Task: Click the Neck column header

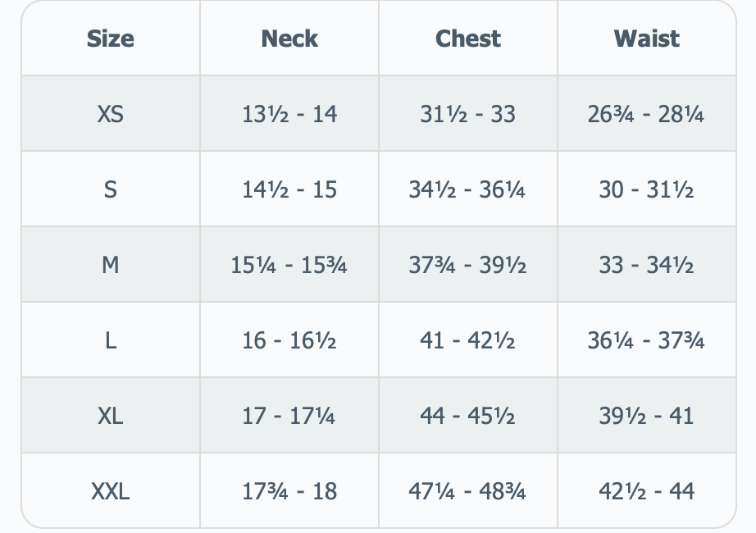Action: coord(289,39)
